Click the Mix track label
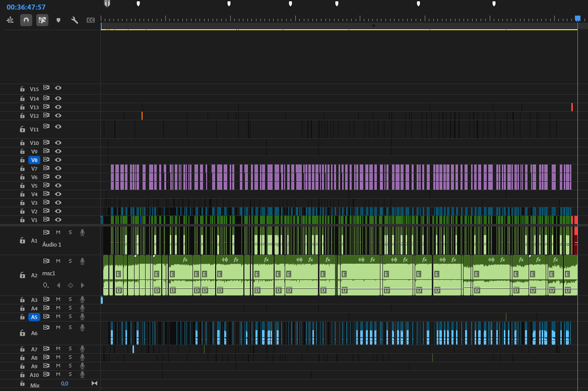This screenshot has width=588, height=391. (x=35, y=385)
